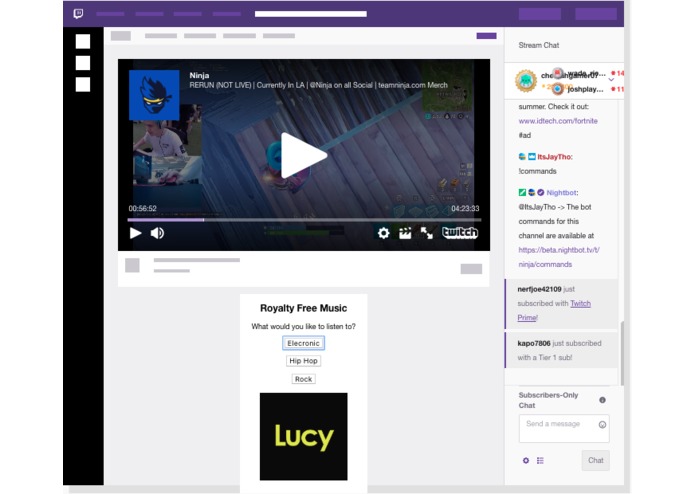Click the small play icon in the player controls
This screenshot has height=494, width=695.
coord(135,233)
